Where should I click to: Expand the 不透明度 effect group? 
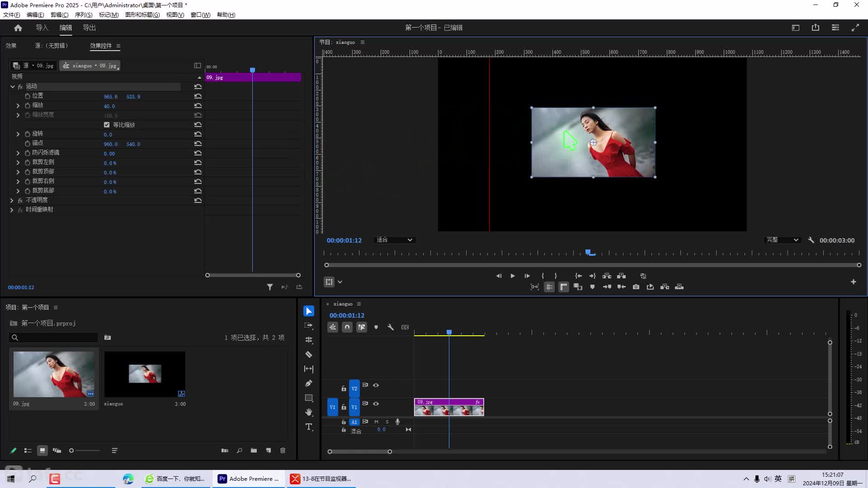[x=12, y=200]
